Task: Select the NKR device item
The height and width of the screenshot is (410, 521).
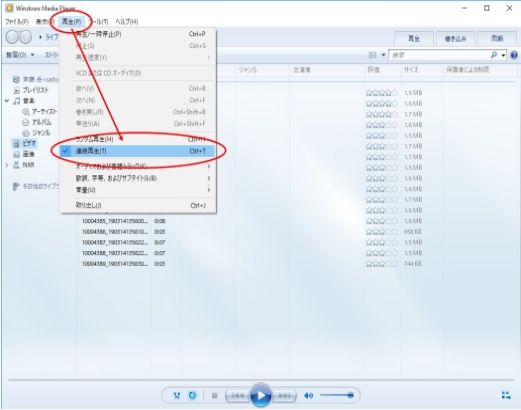Action: click(x=24, y=165)
